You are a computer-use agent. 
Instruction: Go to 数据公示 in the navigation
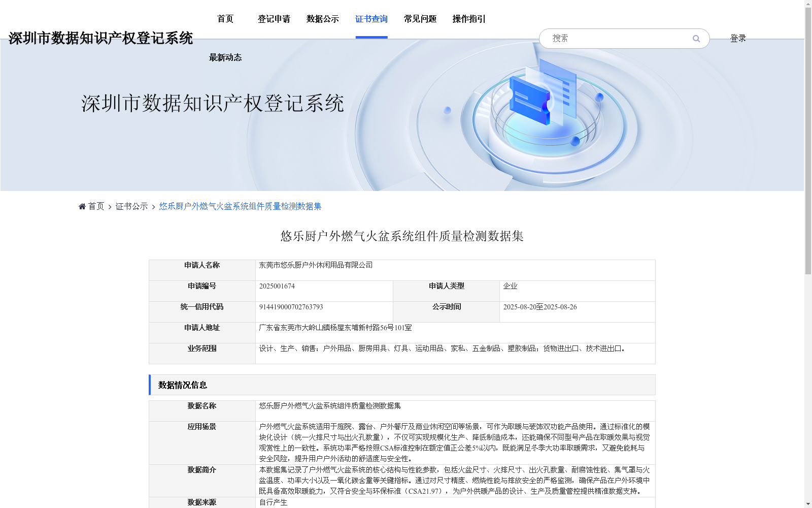[x=323, y=19]
